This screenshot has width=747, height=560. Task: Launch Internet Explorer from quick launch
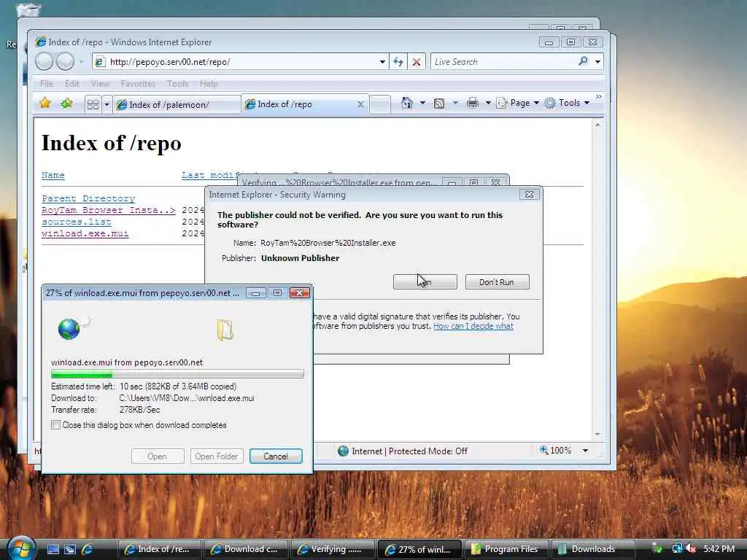click(87, 549)
